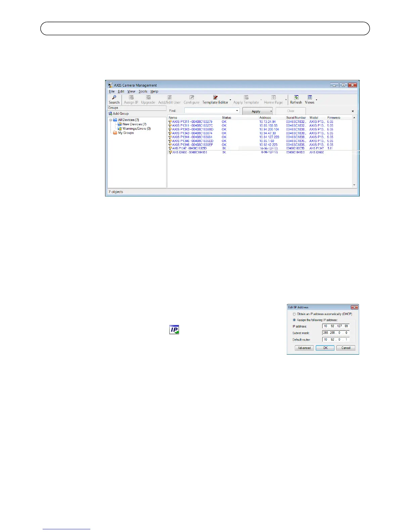Click the IP address input field

[x=336, y=326]
